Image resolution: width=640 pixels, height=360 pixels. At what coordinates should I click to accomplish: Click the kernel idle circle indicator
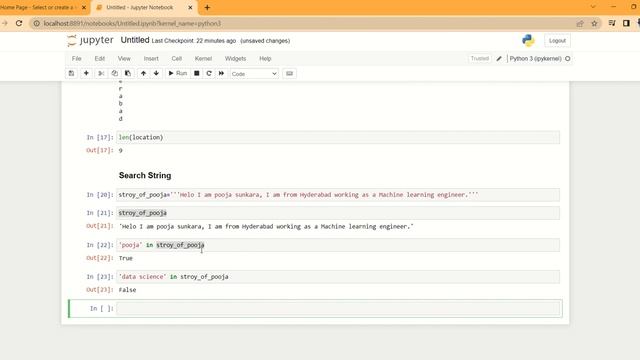(567, 59)
